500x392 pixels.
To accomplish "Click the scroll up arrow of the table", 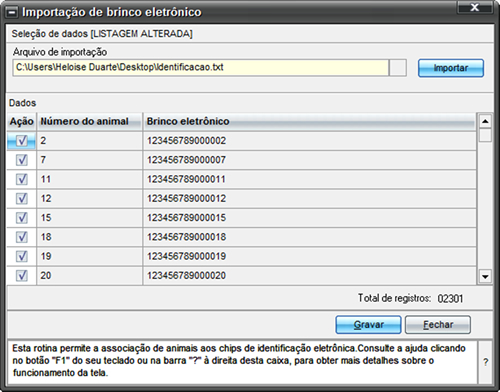I will tap(485, 121).
